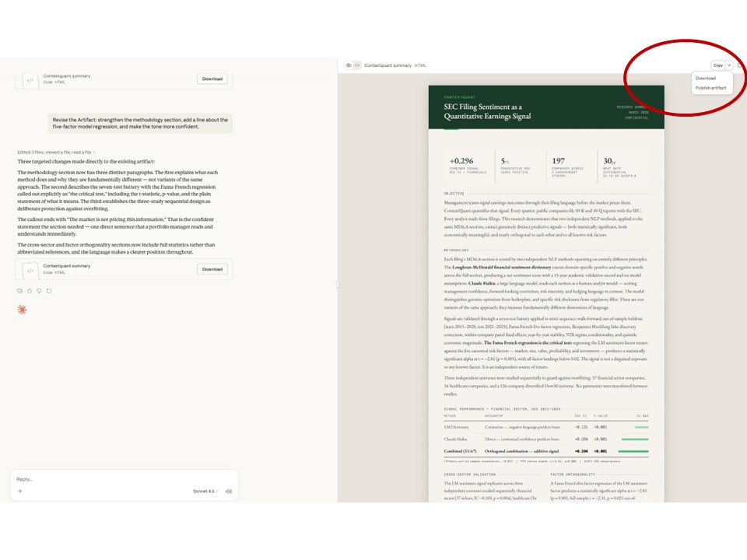Click the plus attachment icon in reply box
Screen dimensions: 747x560
(x=20, y=492)
